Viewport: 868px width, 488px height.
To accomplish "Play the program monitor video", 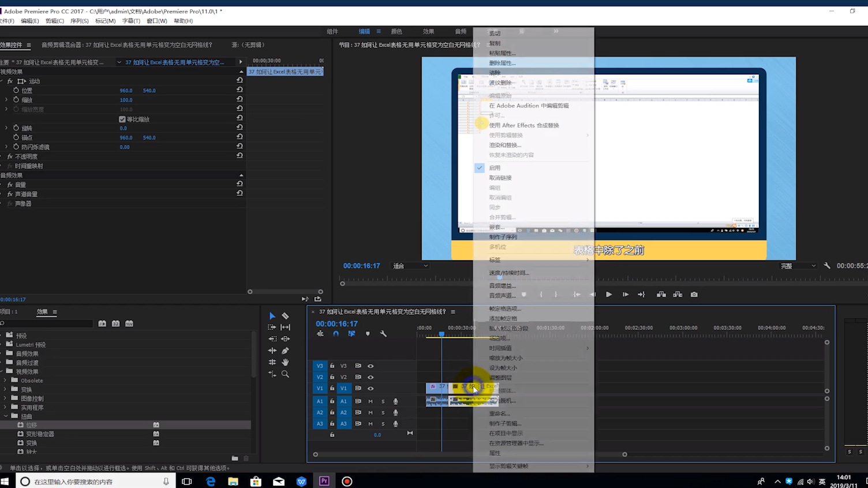I will (609, 295).
